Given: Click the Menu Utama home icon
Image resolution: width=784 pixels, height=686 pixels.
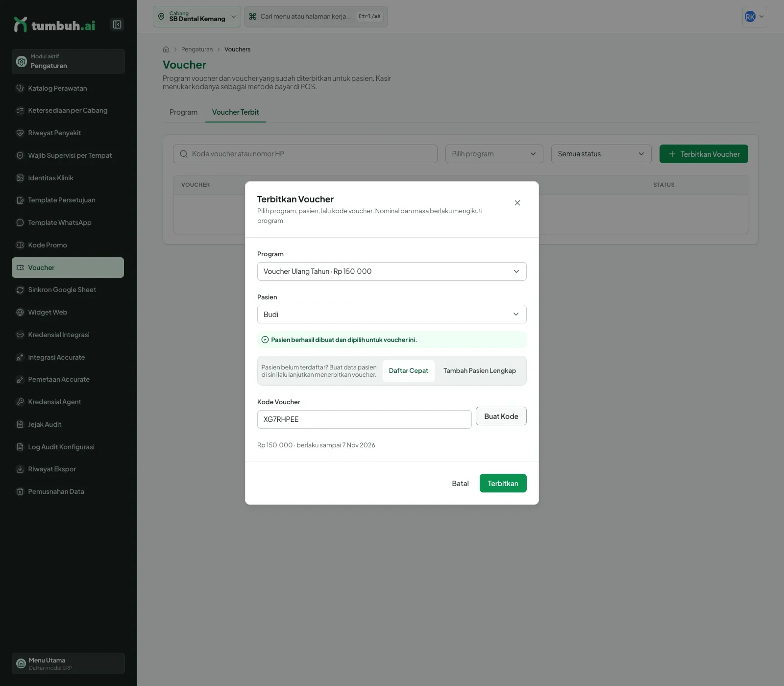Looking at the screenshot, I should (21, 663).
